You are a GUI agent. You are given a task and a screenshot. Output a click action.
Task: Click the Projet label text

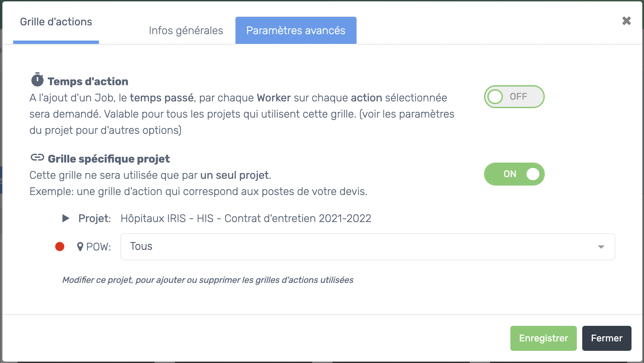[95, 219]
